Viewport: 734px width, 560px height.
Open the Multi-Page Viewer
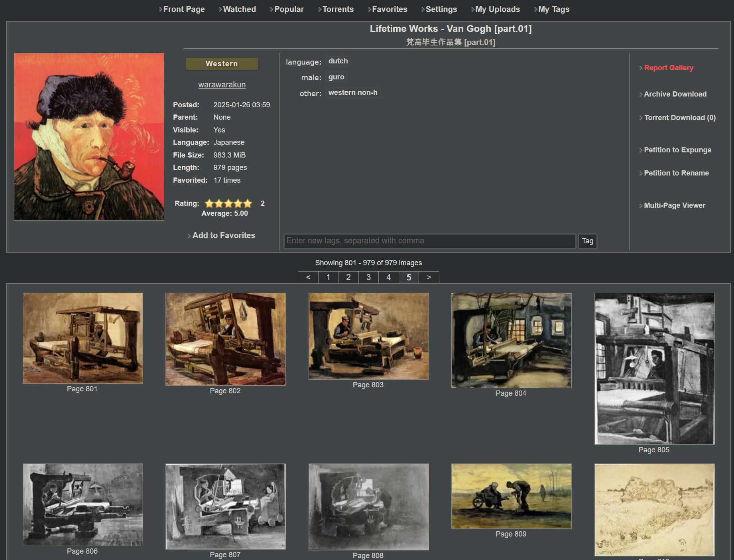674,205
